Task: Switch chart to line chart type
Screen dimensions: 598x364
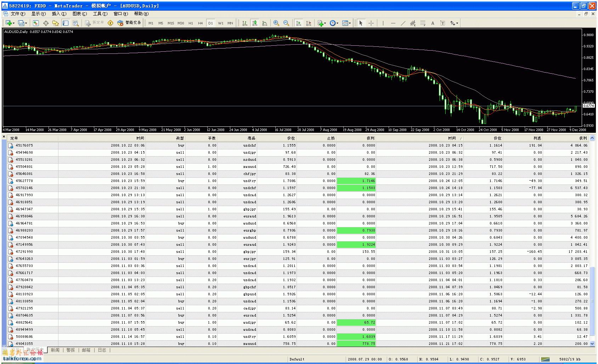Action: [x=265, y=23]
